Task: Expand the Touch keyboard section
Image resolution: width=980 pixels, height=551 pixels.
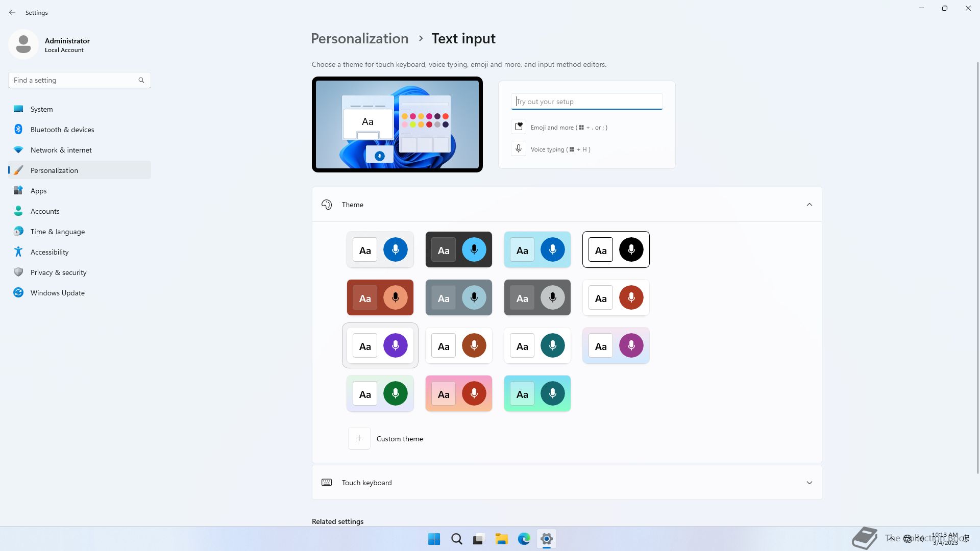Action: [809, 483]
